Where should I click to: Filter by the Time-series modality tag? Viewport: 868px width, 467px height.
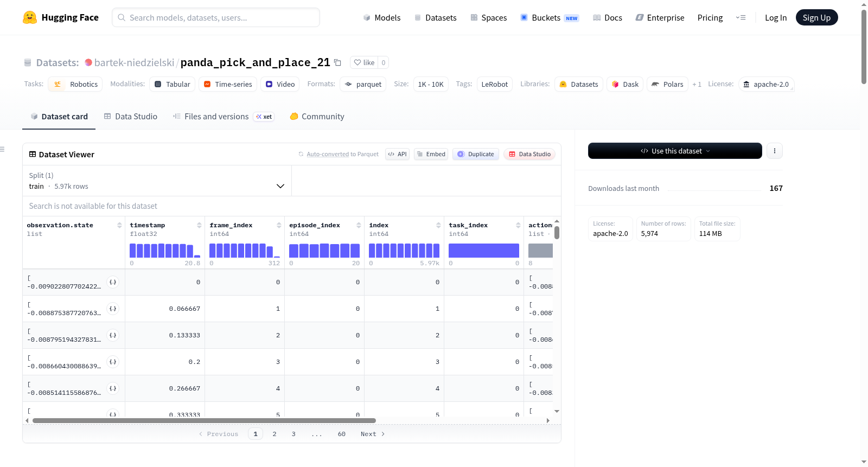point(228,84)
